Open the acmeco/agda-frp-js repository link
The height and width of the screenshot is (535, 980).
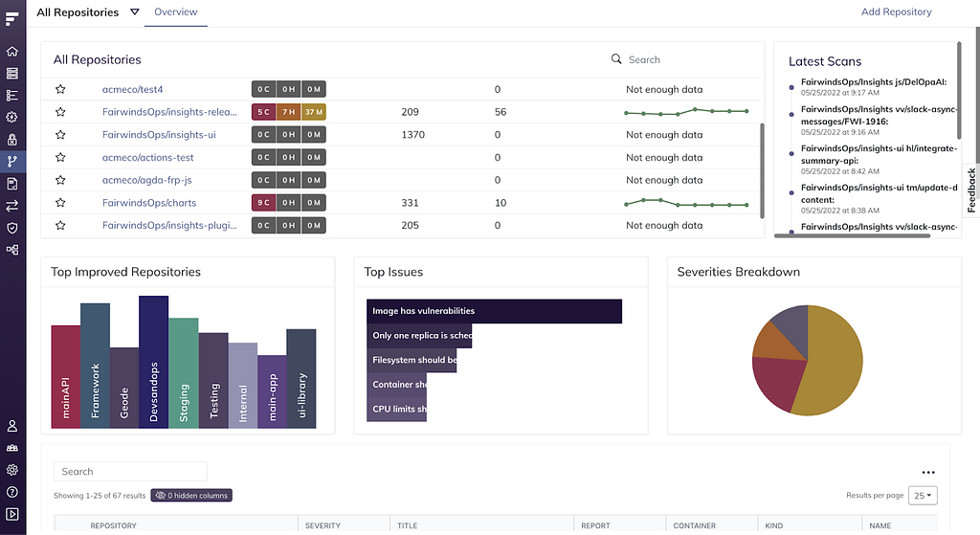tap(146, 180)
